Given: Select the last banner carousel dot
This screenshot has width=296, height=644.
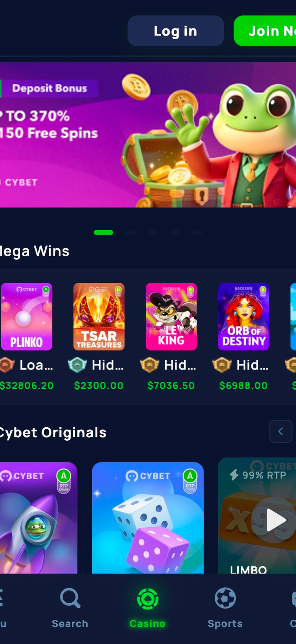Looking at the screenshot, I should point(197,232).
